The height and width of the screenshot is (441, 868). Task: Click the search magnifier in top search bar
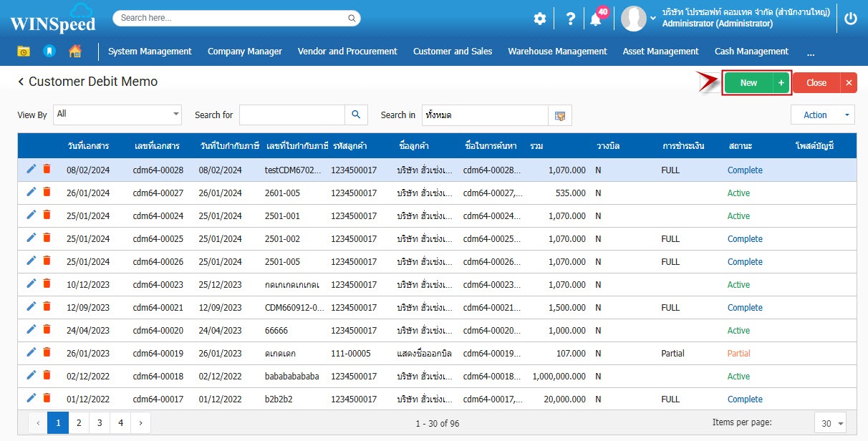[x=352, y=18]
